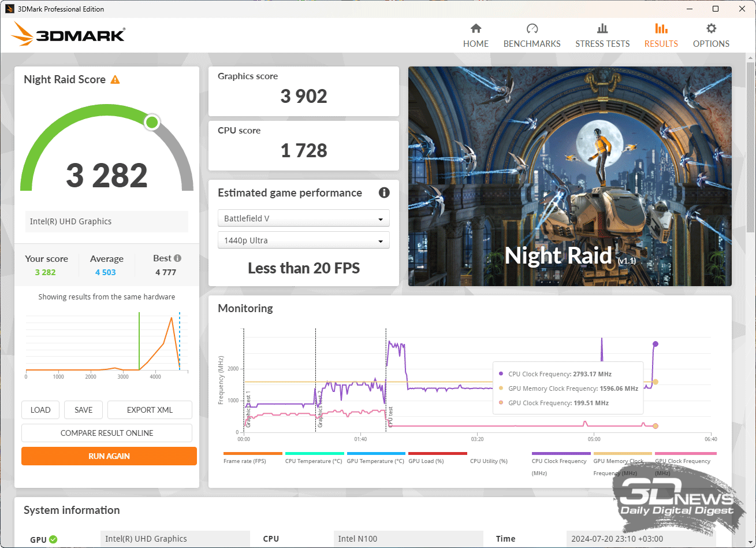The image size is (756, 548).
Task: Open estimated game performance info icon
Action: click(x=384, y=193)
